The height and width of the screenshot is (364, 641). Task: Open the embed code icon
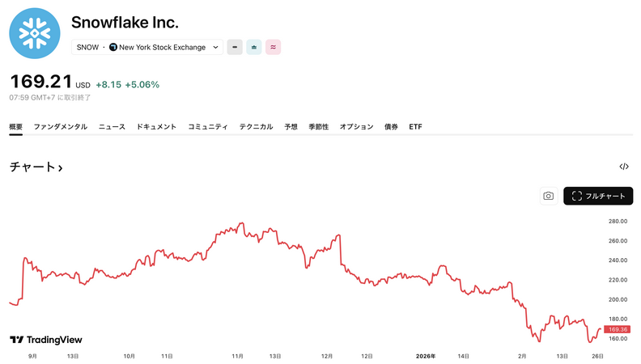click(624, 167)
